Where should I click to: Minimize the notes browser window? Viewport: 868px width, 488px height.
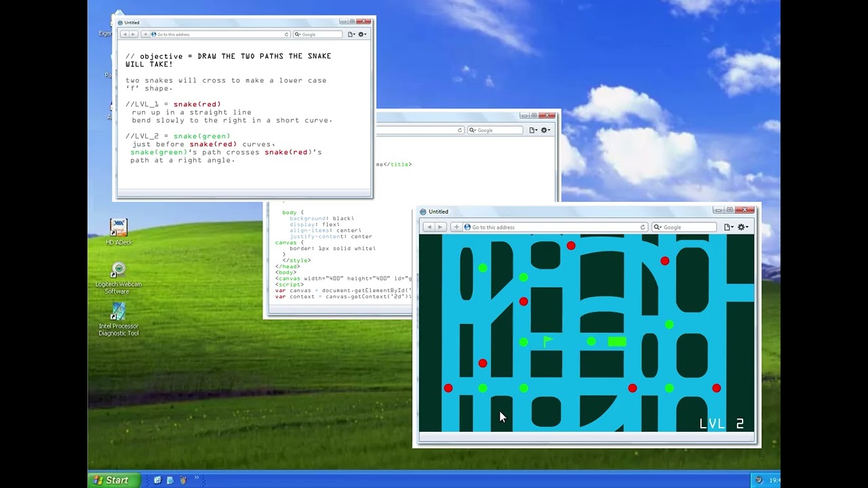pyautogui.click(x=344, y=22)
